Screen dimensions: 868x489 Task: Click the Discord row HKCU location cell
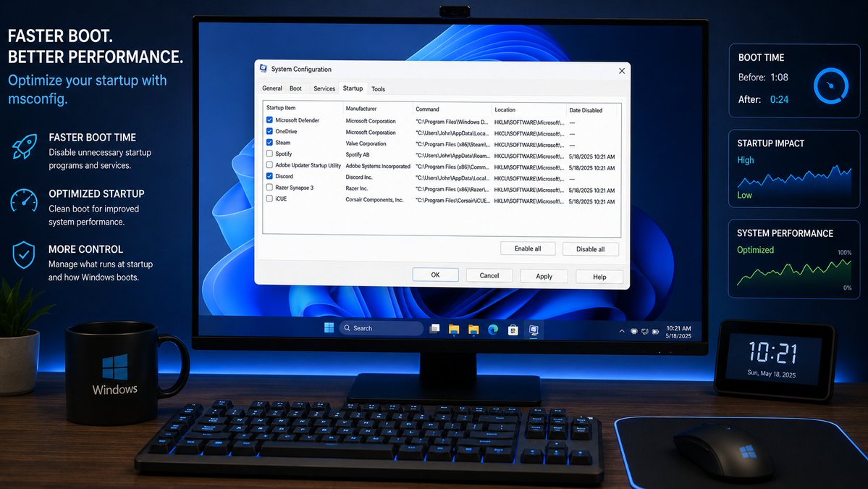(x=529, y=178)
